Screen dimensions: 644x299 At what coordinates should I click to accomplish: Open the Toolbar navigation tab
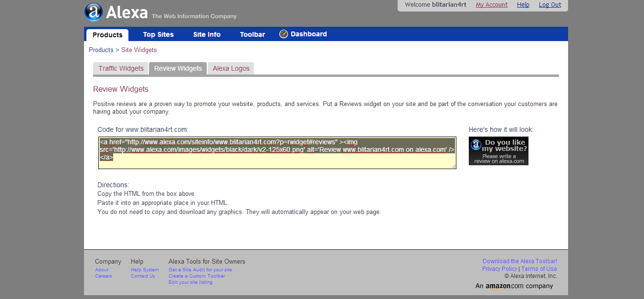click(253, 34)
